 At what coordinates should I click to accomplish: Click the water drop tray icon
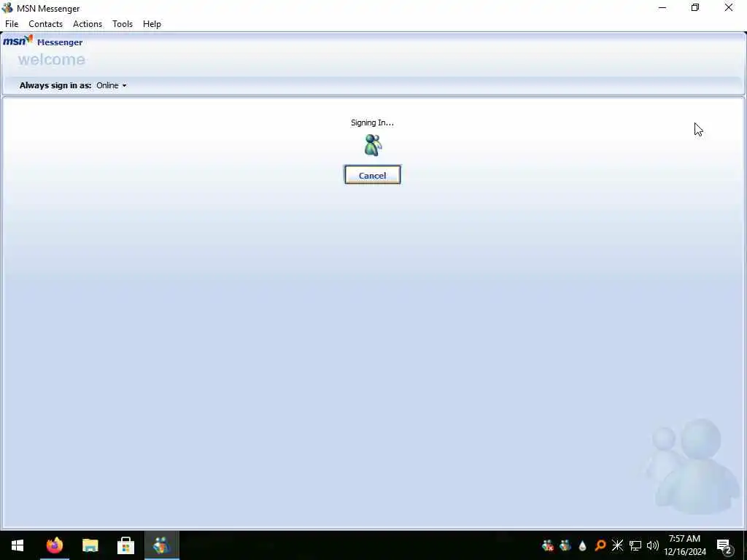coord(582,545)
